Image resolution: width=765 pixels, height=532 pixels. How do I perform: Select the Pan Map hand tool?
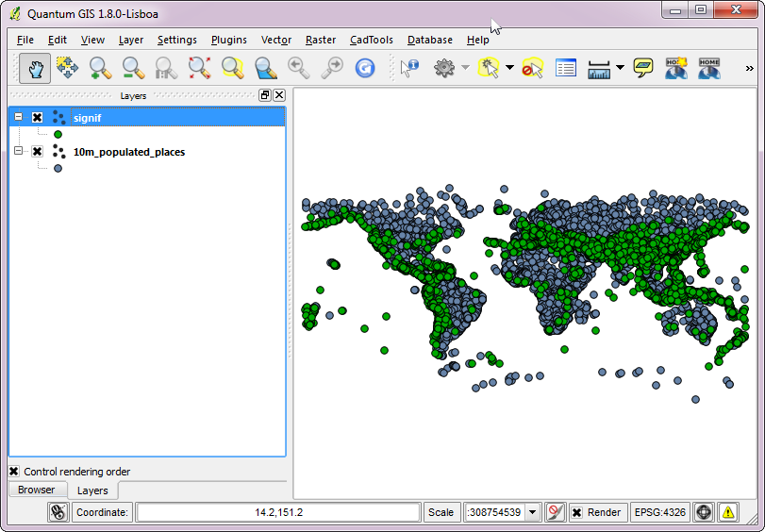[x=35, y=68]
